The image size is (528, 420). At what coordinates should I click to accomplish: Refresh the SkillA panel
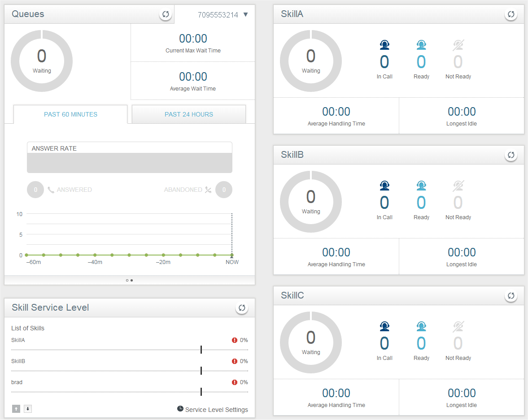tap(511, 14)
